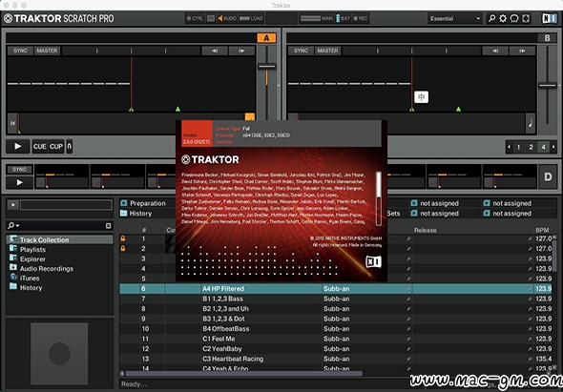The height and width of the screenshot is (392, 563).
Task: Toggle Deck A flux/loop active button
Action: tap(70, 147)
